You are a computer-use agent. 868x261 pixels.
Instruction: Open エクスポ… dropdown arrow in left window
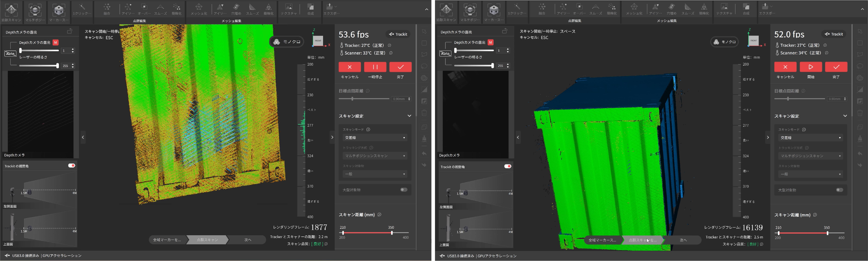pyautogui.click(x=336, y=6)
